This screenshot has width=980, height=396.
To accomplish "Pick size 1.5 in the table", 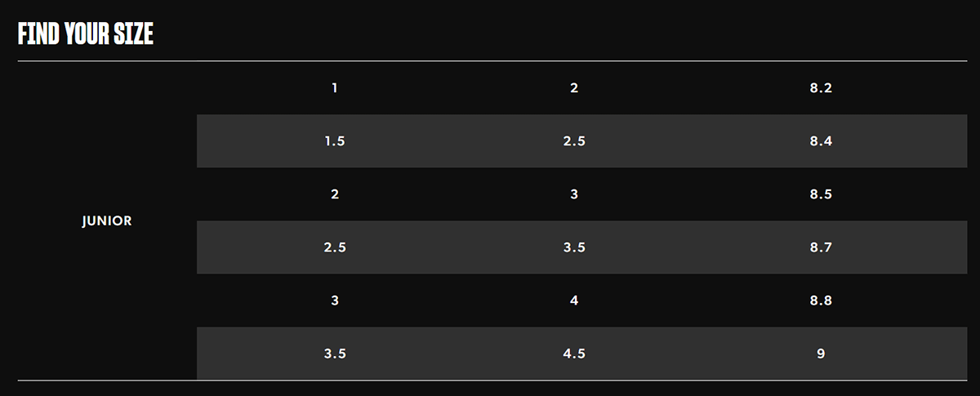I will tap(335, 141).
